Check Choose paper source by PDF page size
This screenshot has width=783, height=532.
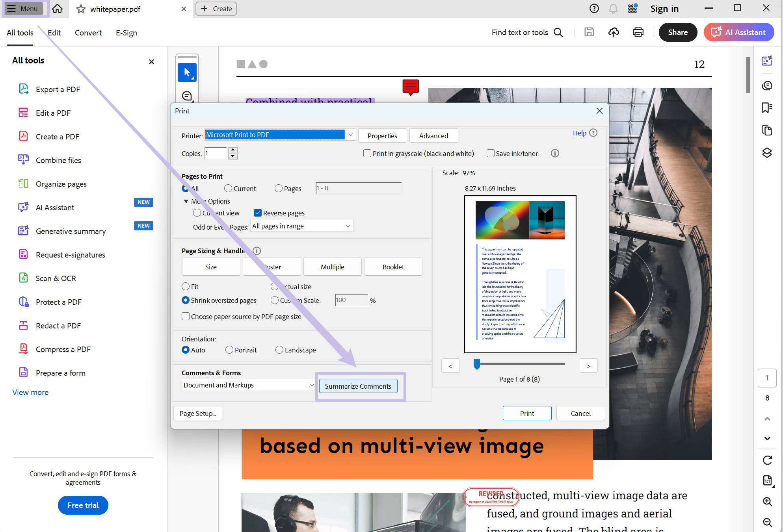[185, 316]
